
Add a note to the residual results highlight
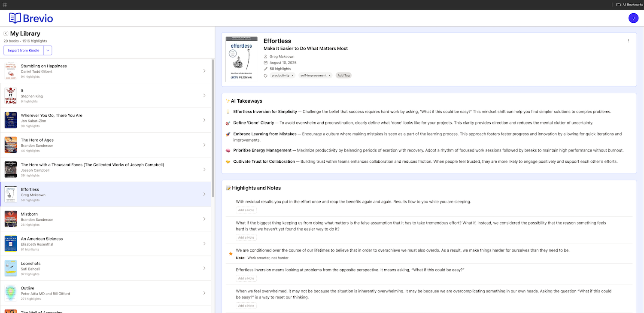[246, 210]
